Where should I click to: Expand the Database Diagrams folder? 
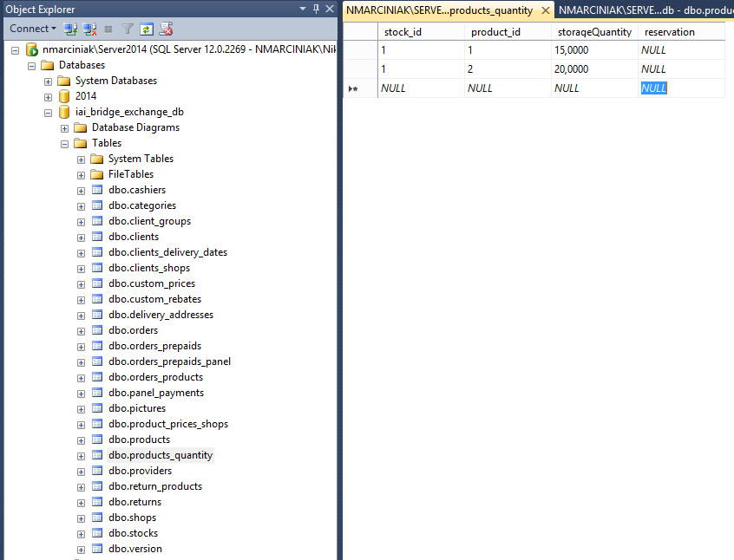pyautogui.click(x=64, y=127)
